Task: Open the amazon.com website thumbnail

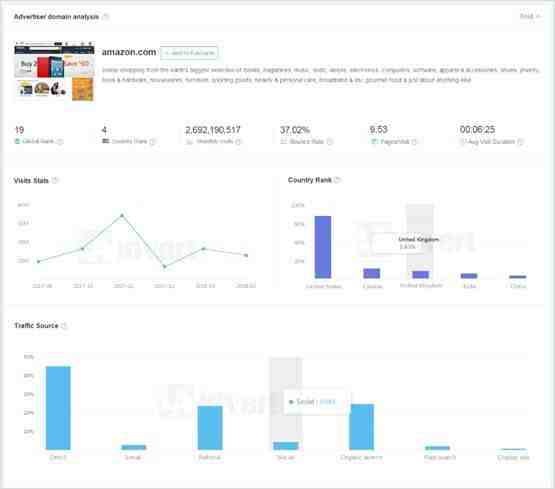Action: click(x=54, y=72)
